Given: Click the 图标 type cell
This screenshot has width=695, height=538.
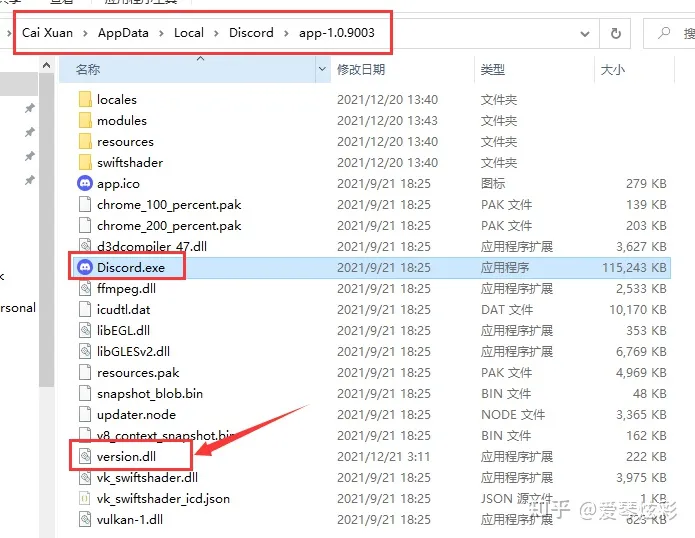Looking at the screenshot, I should point(493,183).
